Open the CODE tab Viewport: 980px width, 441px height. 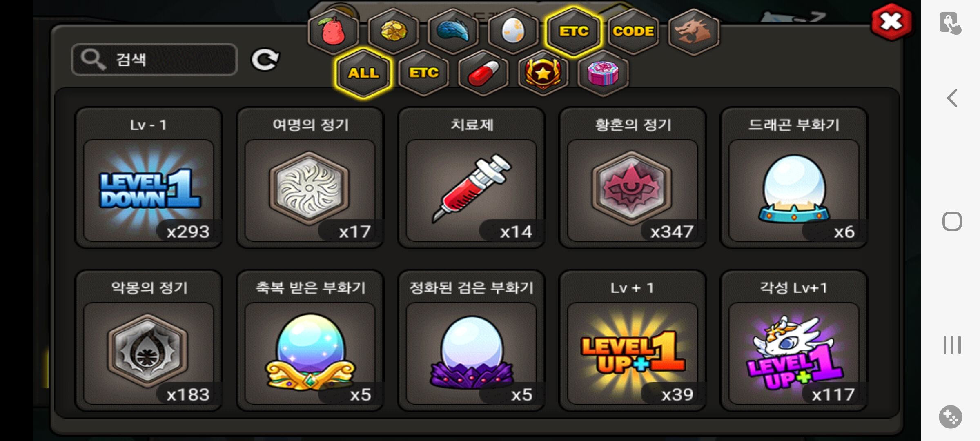point(633,31)
